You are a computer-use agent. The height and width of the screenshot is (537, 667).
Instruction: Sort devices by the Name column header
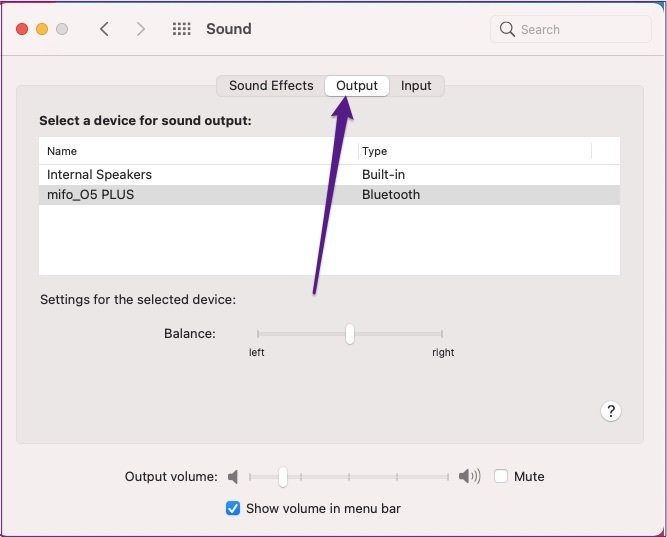coord(198,151)
